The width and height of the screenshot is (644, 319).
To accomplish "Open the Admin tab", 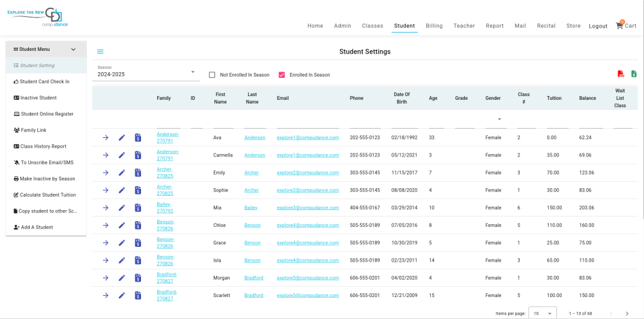I will (x=343, y=26).
